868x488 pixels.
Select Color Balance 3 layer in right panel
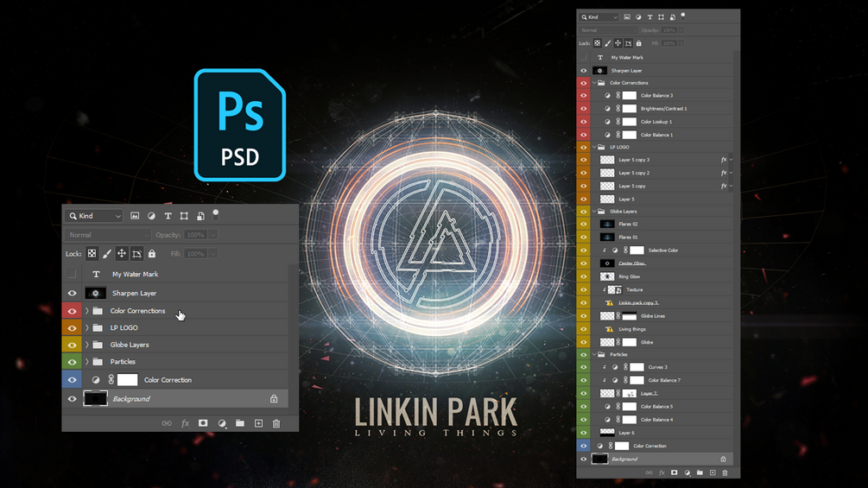click(662, 95)
